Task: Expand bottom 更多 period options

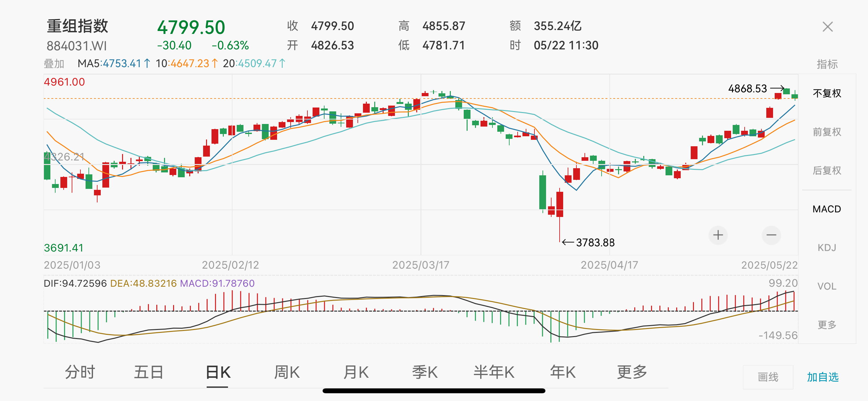Action: [x=632, y=372]
